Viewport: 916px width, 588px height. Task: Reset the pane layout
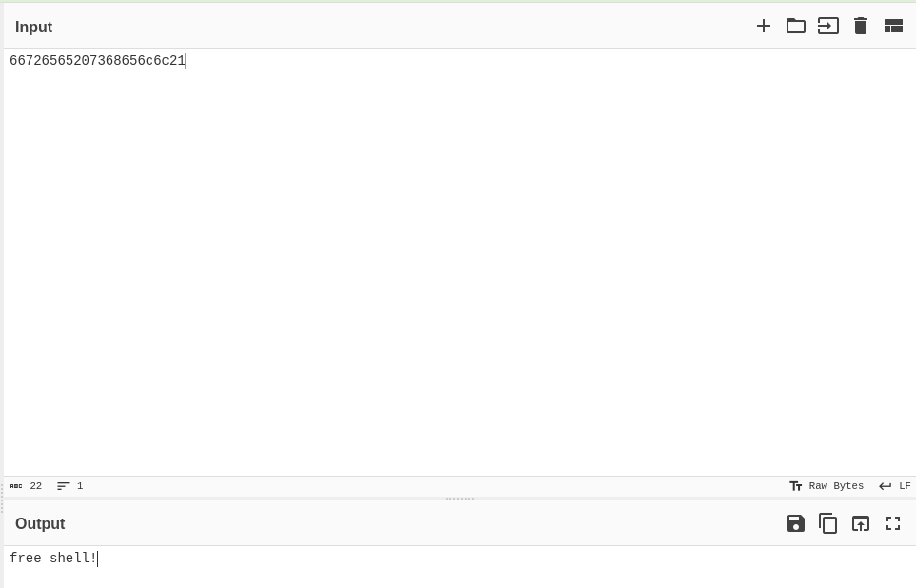tap(893, 26)
